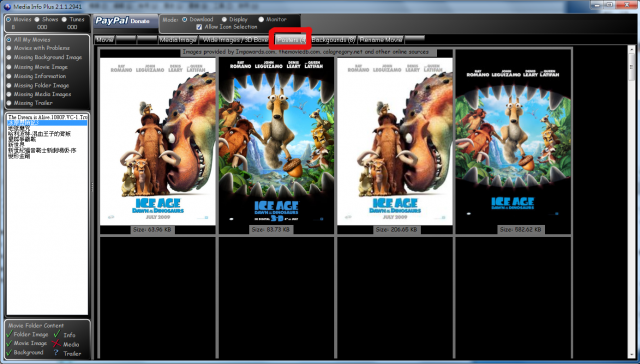Click the image sources credit text
640x364 pixels.
pyautogui.click(x=305, y=52)
